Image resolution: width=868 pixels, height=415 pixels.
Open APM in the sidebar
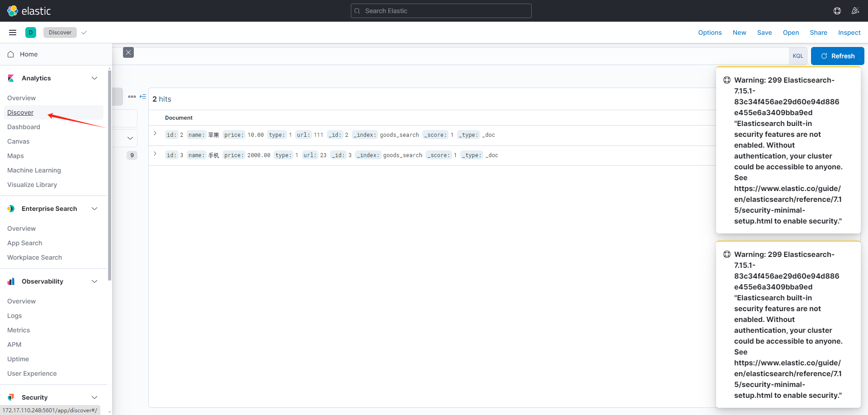tap(14, 345)
